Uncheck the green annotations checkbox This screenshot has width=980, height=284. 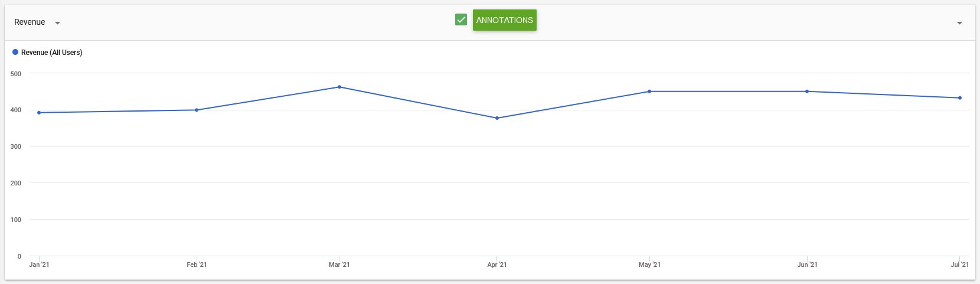461,19
